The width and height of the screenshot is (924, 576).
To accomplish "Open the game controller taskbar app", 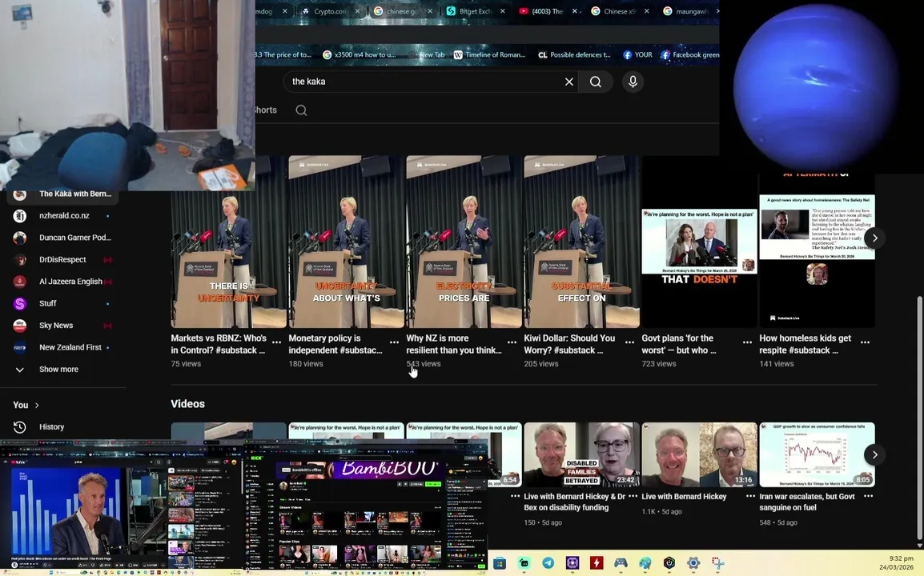I will point(621,563).
